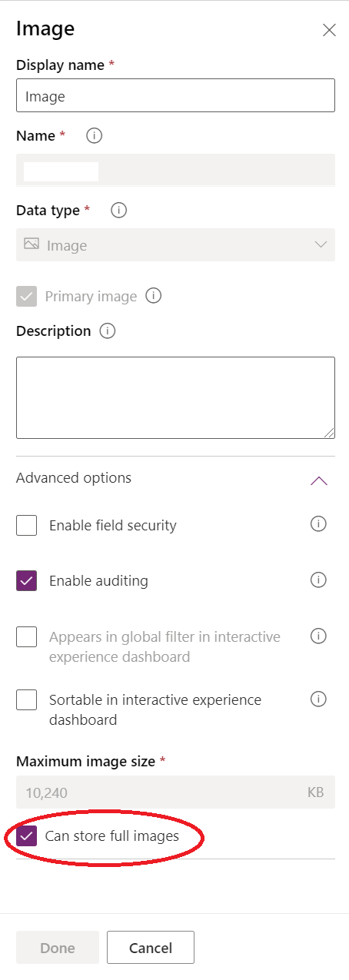The height and width of the screenshot is (980, 349).
Task: Open the Data type dropdown
Action: pyautogui.click(x=175, y=245)
